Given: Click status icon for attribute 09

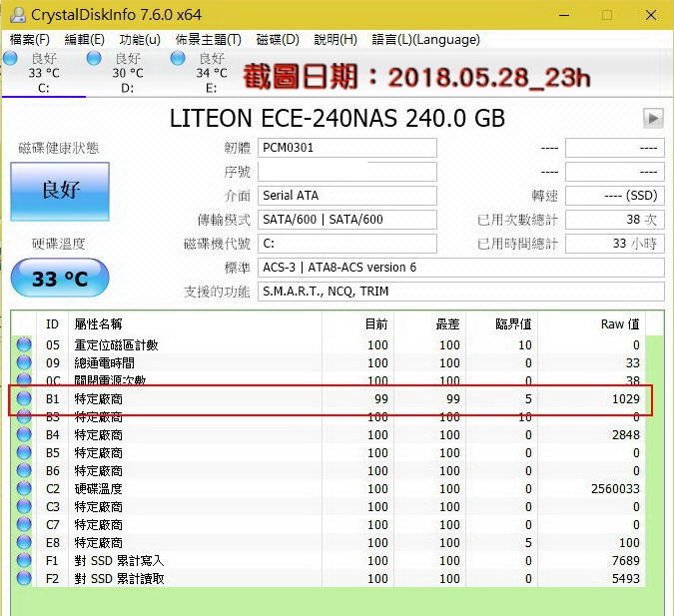Looking at the screenshot, I should (x=24, y=362).
